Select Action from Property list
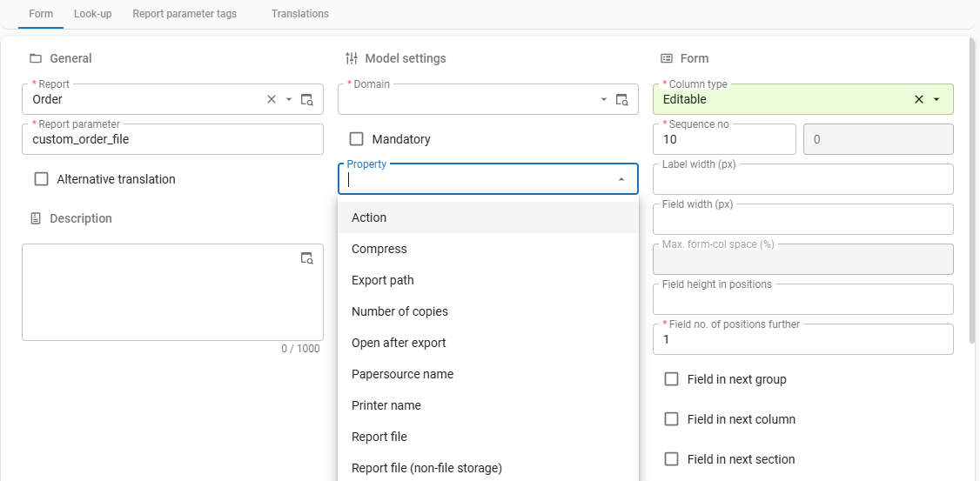980x481 pixels. 488,217
